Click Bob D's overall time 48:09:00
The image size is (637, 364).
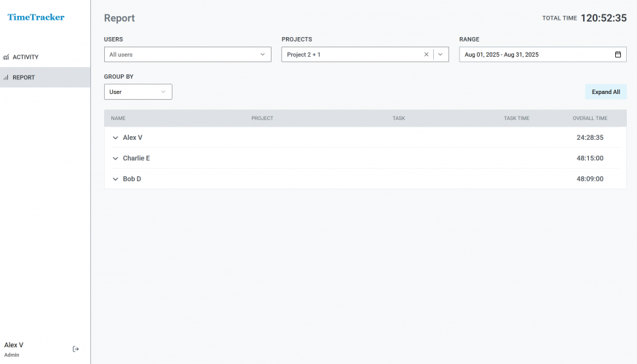pos(590,179)
